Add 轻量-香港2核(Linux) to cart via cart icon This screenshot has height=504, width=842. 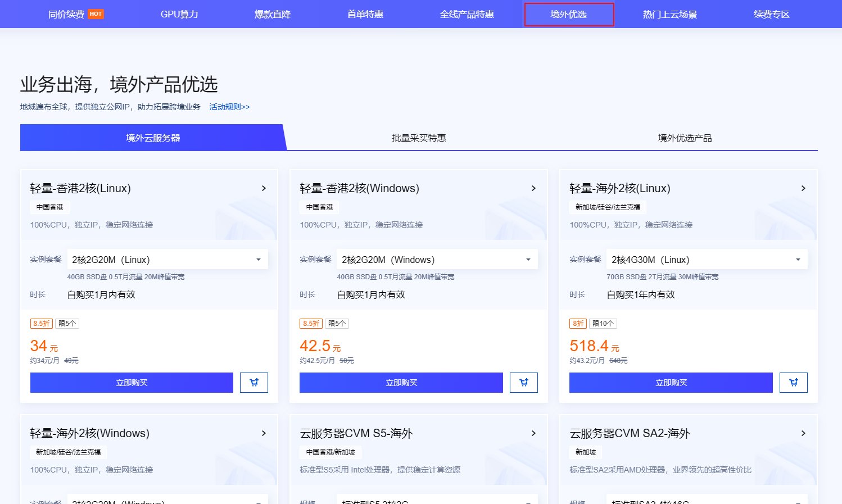(x=254, y=383)
